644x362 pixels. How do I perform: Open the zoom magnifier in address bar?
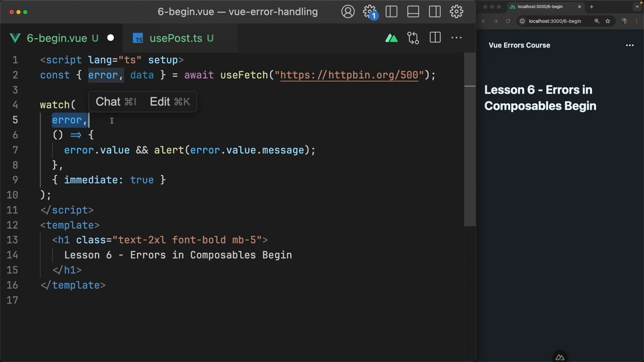click(x=597, y=21)
